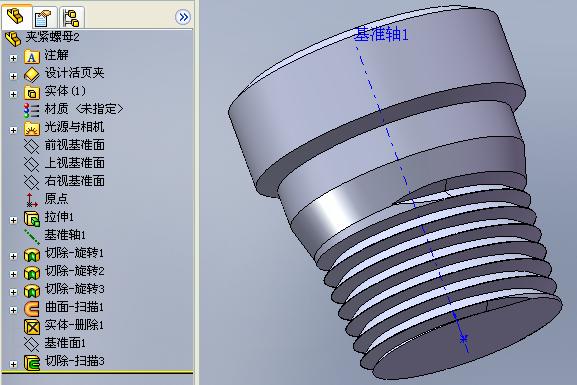
Task: Select the 拉伸1 label
Action: coord(59,217)
